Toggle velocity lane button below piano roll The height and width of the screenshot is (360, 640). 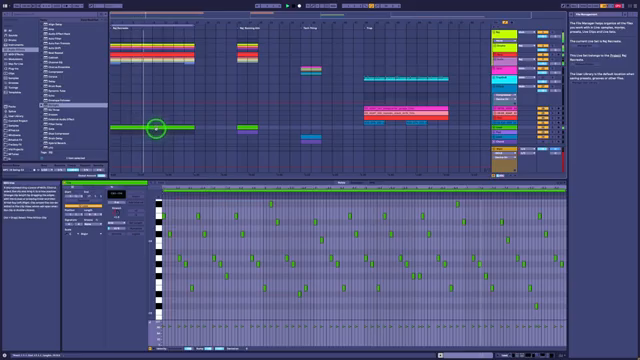click(x=150, y=349)
